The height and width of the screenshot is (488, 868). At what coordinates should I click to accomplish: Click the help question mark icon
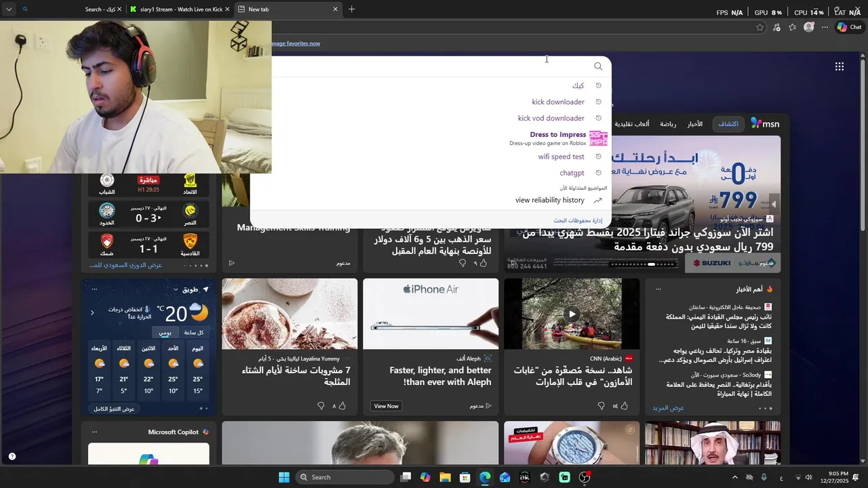point(12,456)
